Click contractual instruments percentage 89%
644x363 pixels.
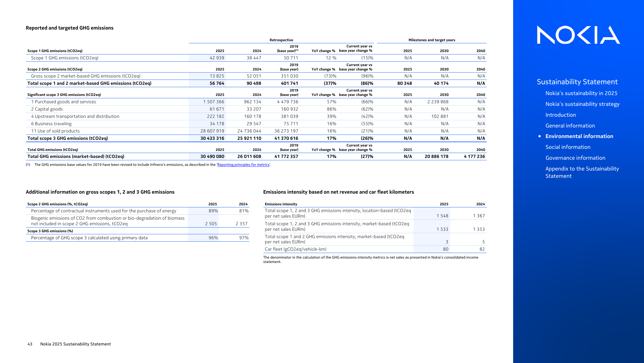tap(213, 211)
